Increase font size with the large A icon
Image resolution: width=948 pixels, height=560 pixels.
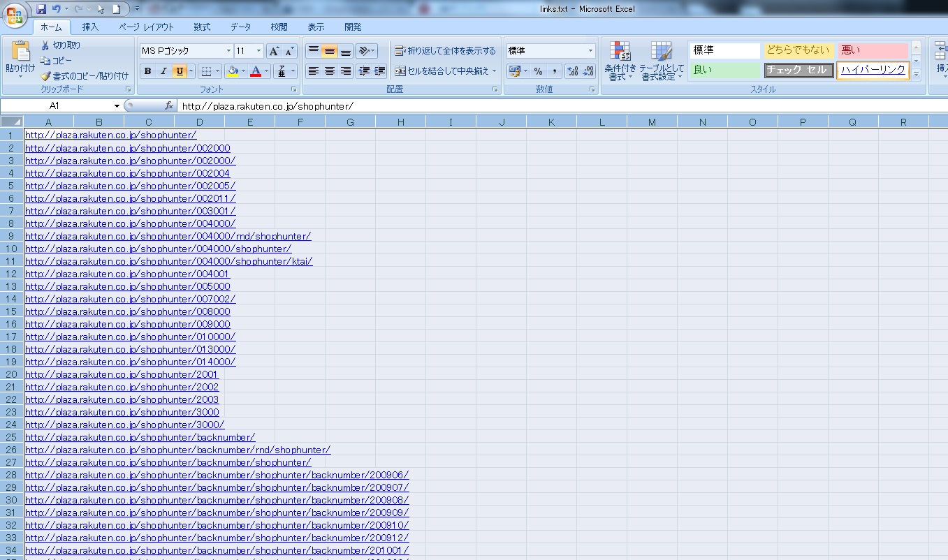click(275, 51)
